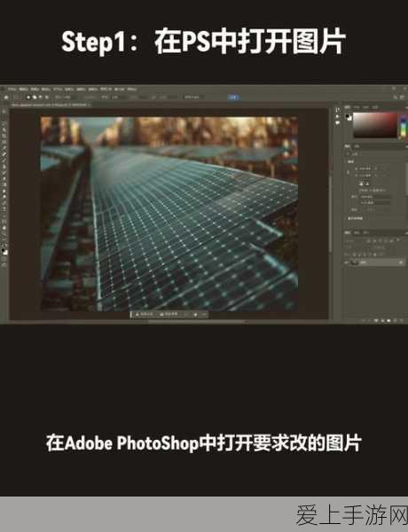Click the open document's title tab
The height and width of the screenshot is (532, 408).
tap(51, 106)
